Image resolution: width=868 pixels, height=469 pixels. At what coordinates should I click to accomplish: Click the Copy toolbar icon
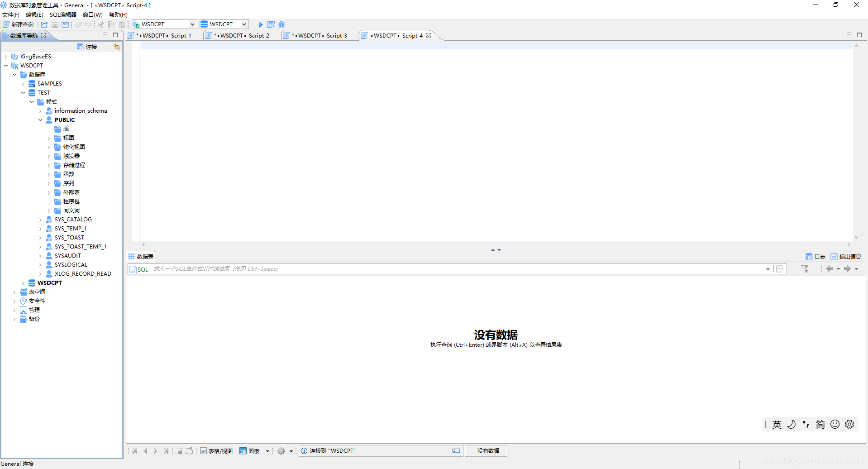tap(111, 24)
